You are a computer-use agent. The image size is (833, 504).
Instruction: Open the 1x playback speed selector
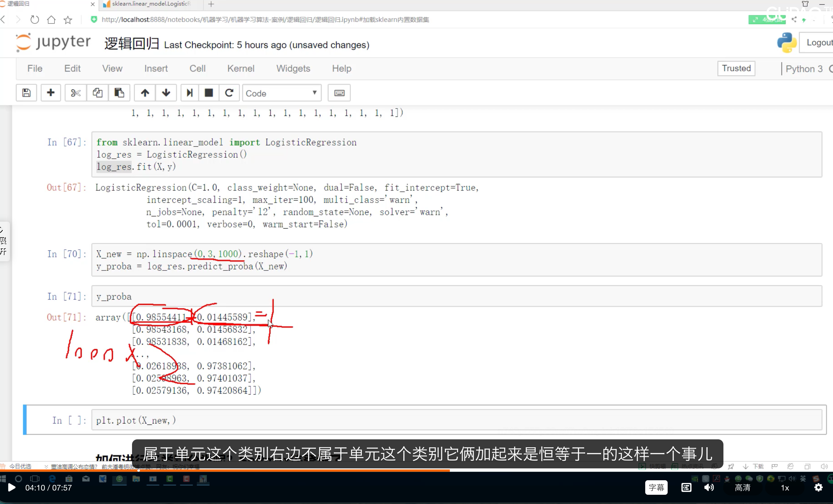point(785,488)
